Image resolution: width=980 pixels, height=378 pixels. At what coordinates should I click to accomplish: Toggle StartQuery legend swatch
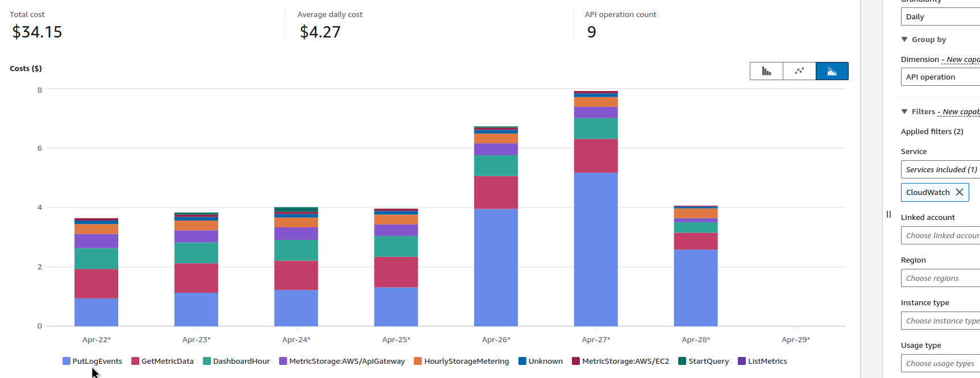[x=682, y=361]
